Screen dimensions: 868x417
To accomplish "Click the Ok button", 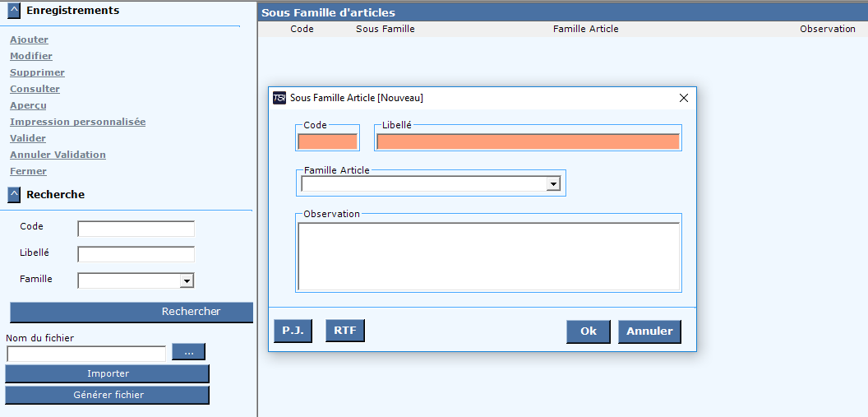I will coord(589,331).
